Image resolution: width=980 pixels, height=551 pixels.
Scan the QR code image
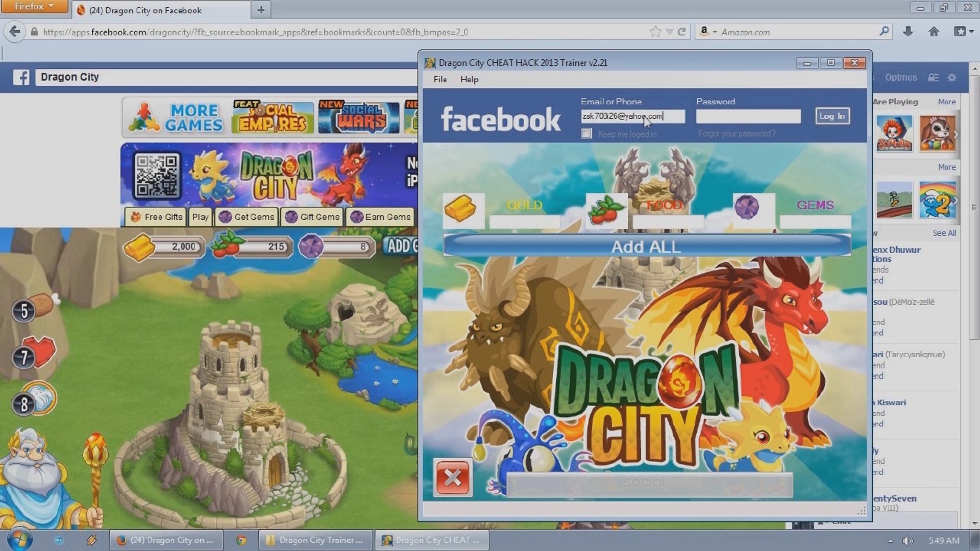(157, 176)
